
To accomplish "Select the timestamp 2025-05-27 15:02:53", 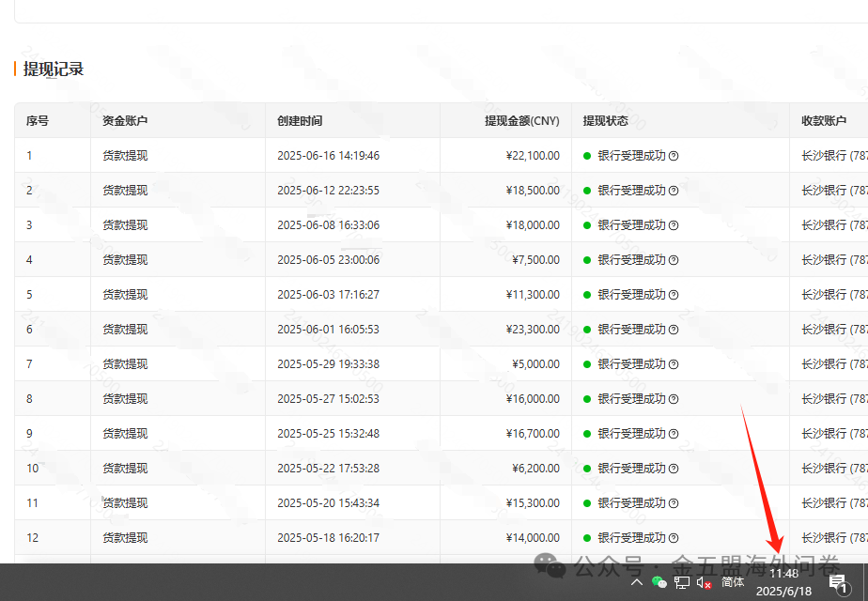I will click(328, 399).
